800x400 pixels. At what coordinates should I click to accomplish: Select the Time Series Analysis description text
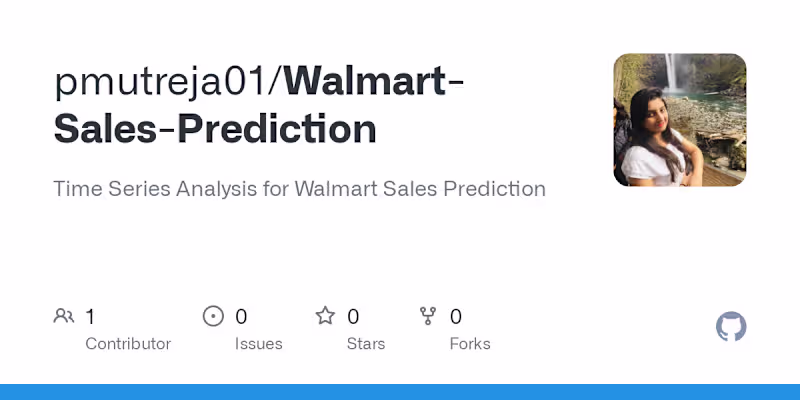[299, 189]
